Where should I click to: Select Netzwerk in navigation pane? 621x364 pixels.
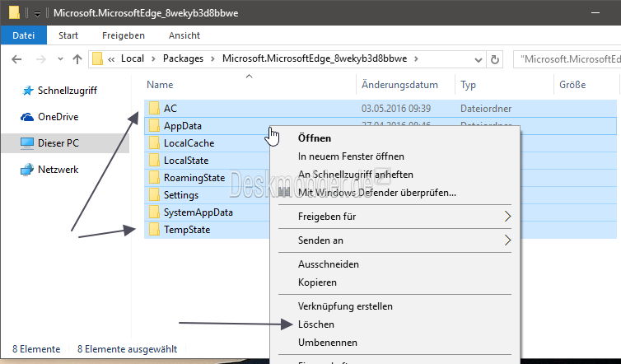pos(58,170)
